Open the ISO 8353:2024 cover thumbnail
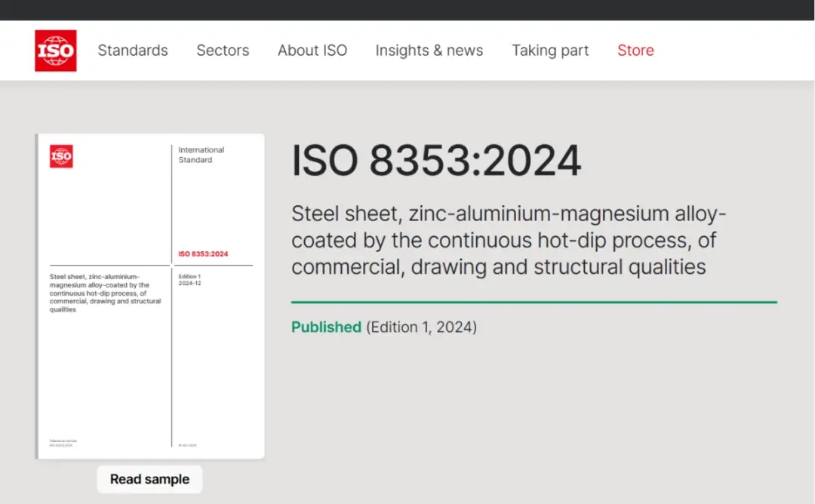 (149, 297)
